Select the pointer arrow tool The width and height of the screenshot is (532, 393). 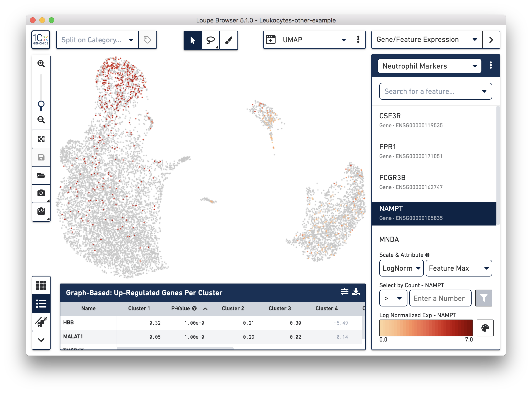tap(193, 40)
